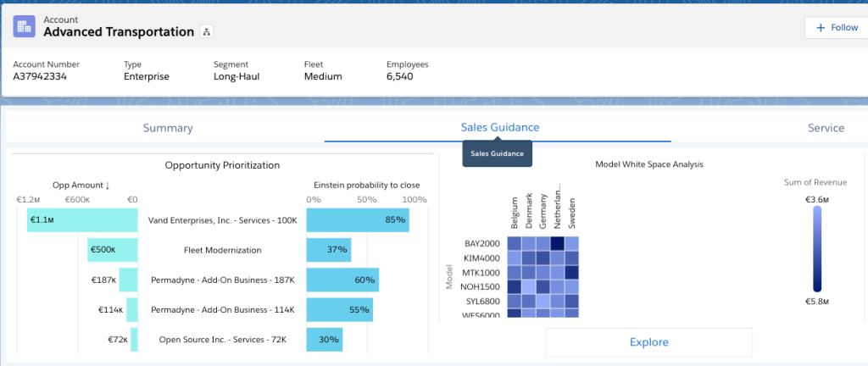Click the Explore button
This screenshot has width=868, height=366.
(x=648, y=342)
